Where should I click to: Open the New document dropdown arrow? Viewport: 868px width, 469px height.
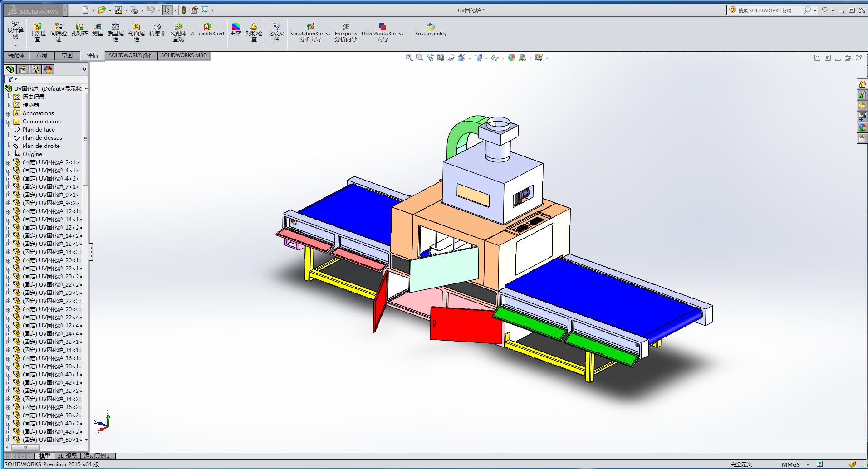[93, 10]
